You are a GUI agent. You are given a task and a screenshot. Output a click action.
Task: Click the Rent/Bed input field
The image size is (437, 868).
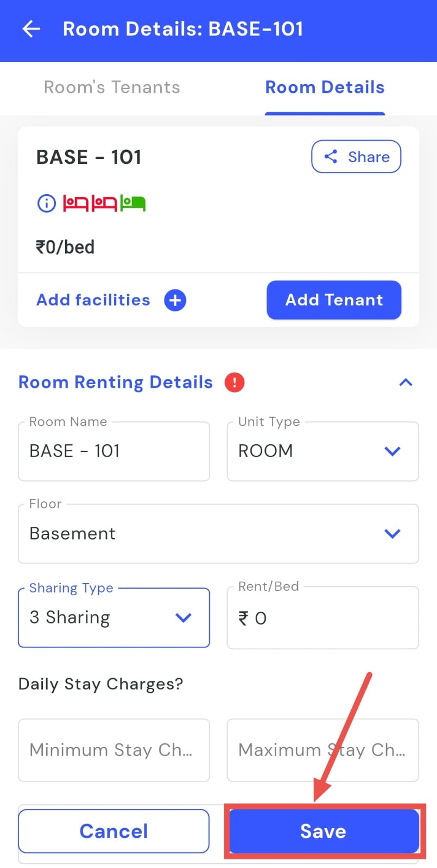point(322,618)
